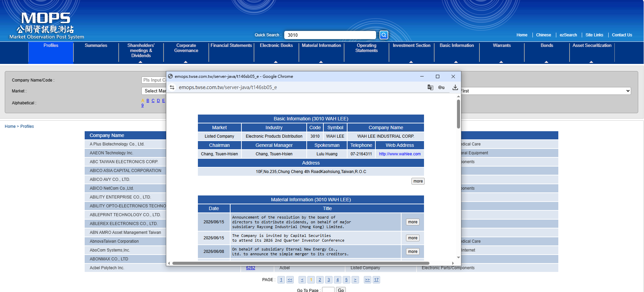The width and height of the screenshot is (644, 292).
Task: Click the Quick Search input field
Action: pos(330,35)
